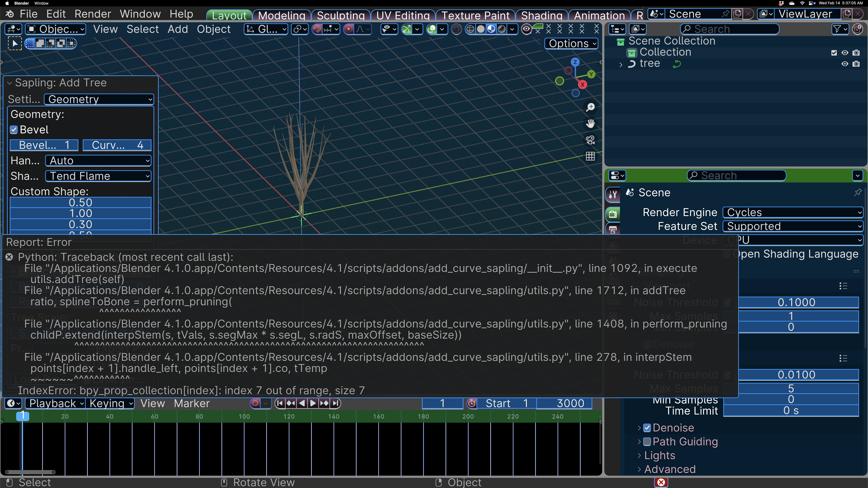The height and width of the screenshot is (488, 868).
Task: Switch to the Modeling workspace tab
Action: (282, 15)
